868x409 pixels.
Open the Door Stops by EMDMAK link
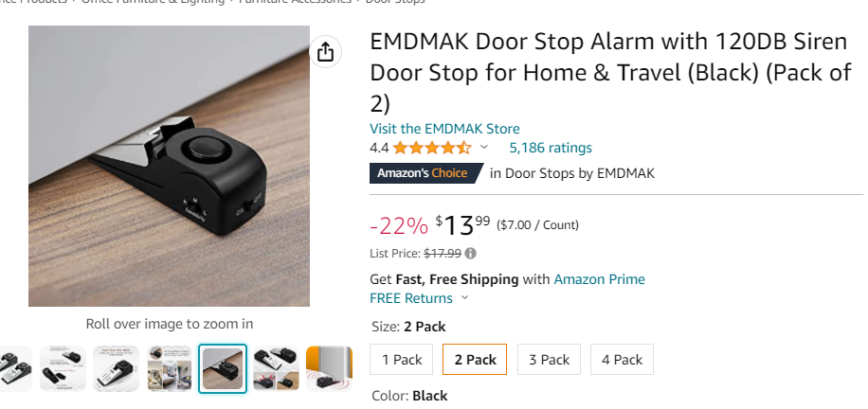tap(579, 173)
